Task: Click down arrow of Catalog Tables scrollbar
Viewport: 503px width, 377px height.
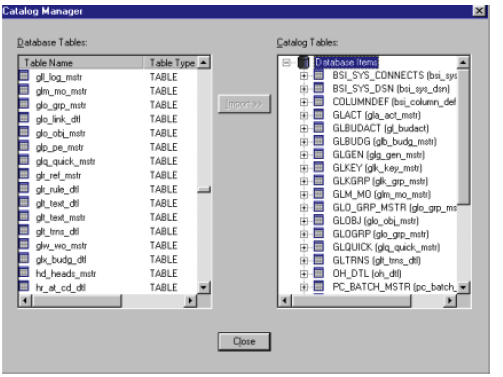Action: pyautogui.click(x=463, y=287)
